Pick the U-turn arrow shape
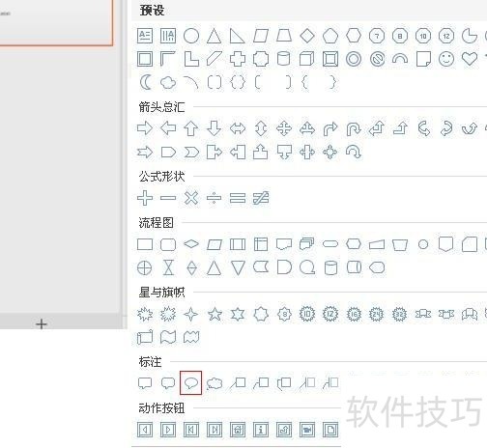This screenshot has width=487, height=448. (x=354, y=128)
